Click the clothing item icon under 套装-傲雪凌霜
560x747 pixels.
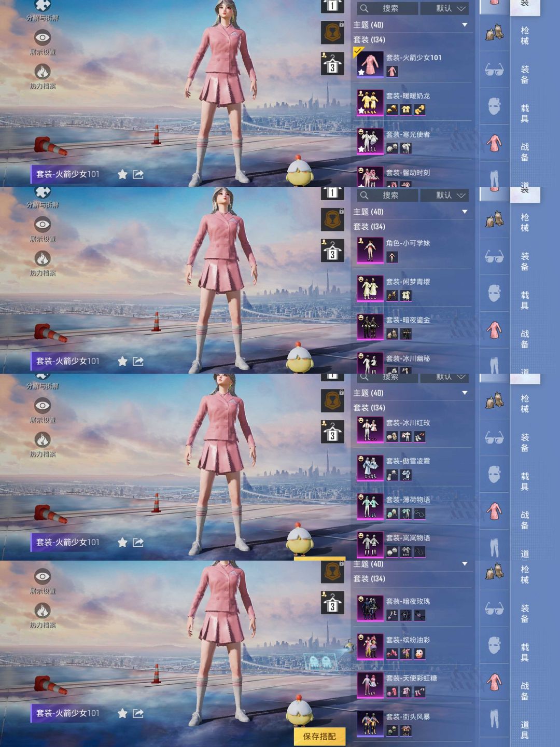click(x=406, y=475)
